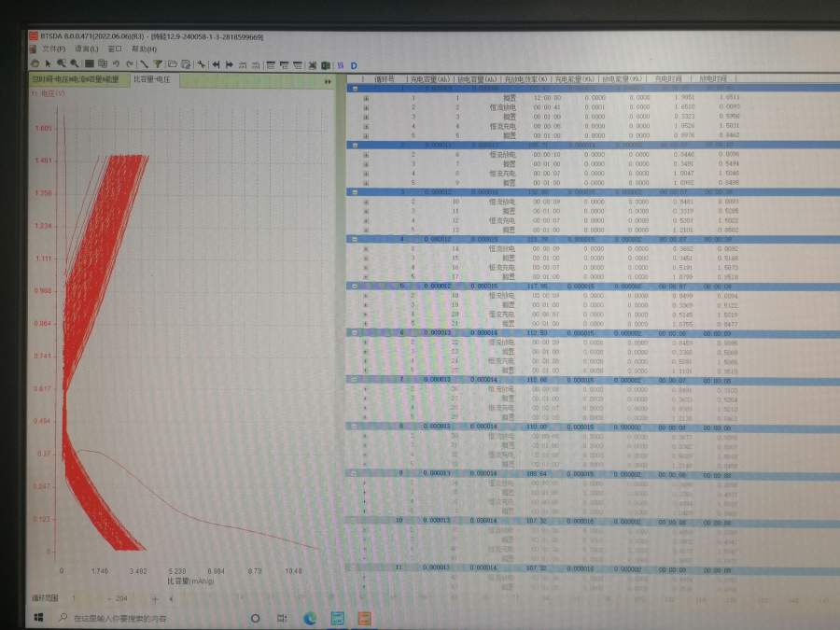This screenshot has width=840, height=630.
Task: Click the redo arrow icon in toolbar
Action: tap(128, 64)
